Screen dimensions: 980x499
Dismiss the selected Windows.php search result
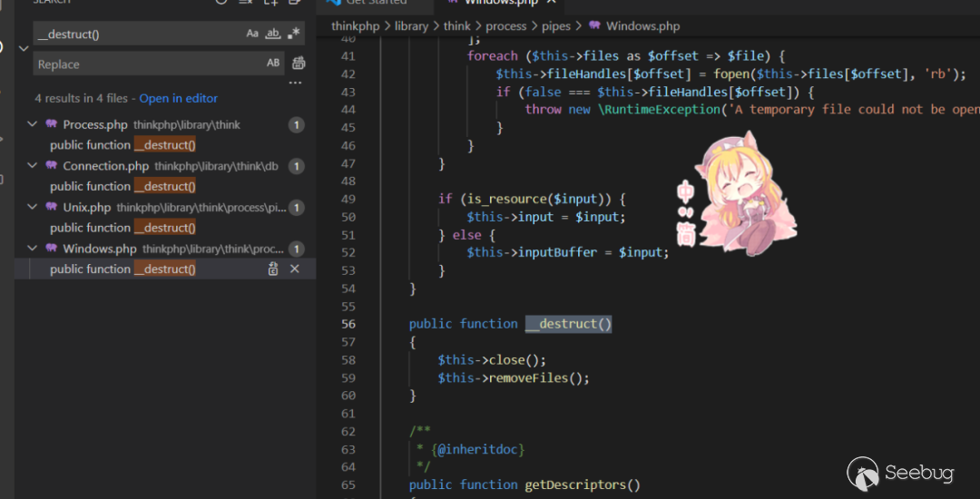click(294, 269)
